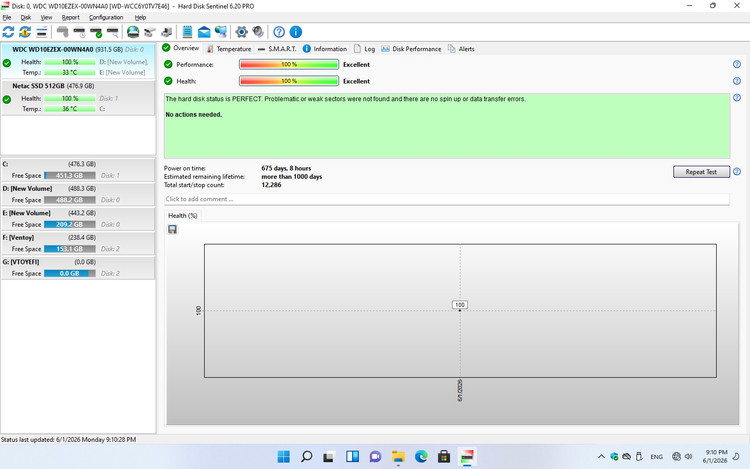
Task: Select the G: [VTOYEFI] partition row
Action: pyautogui.click(x=78, y=268)
